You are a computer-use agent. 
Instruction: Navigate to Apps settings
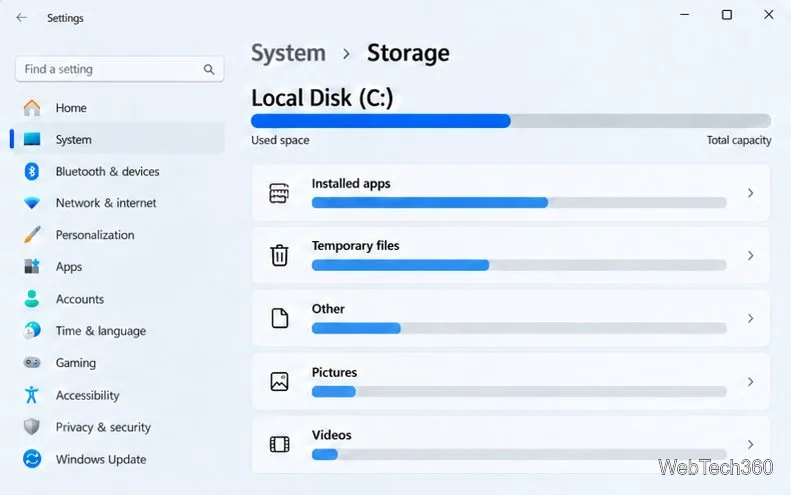pos(118,266)
